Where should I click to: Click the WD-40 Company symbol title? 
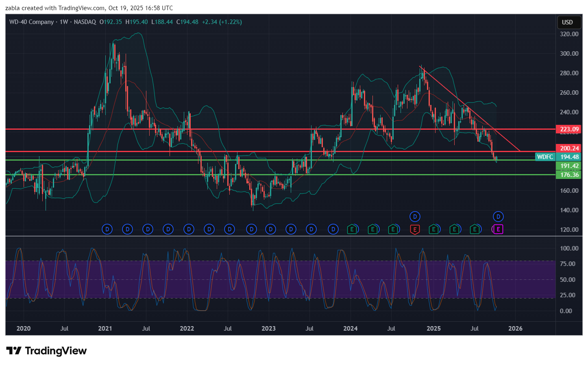coord(32,22)
